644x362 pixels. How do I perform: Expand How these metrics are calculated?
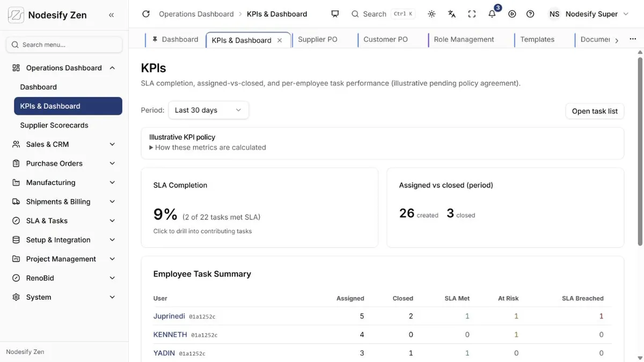pos(208,147)
